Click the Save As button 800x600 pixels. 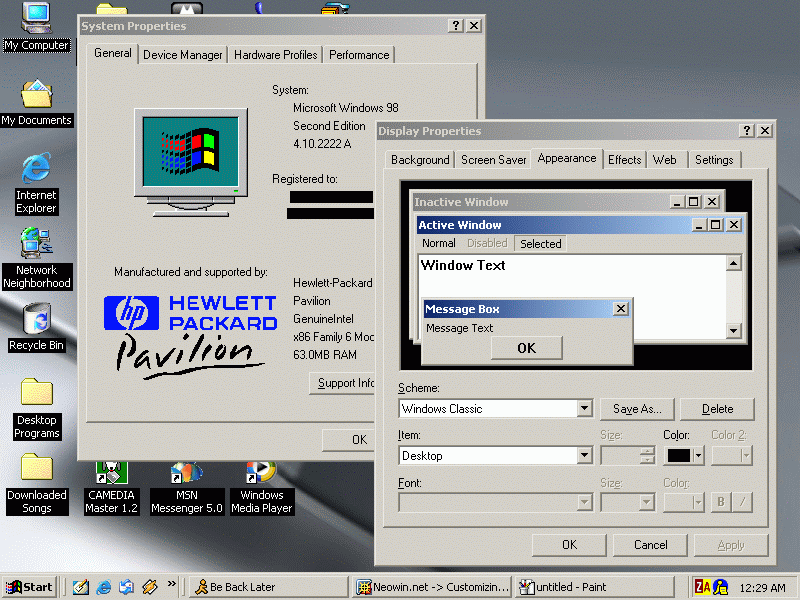point(637,408)
